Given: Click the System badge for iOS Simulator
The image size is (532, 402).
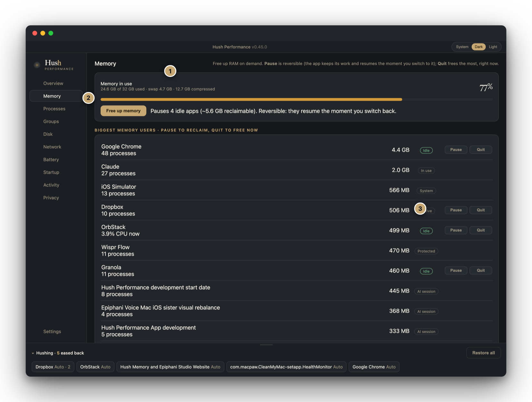Looking at the screenshot, I should coord(426,191).
